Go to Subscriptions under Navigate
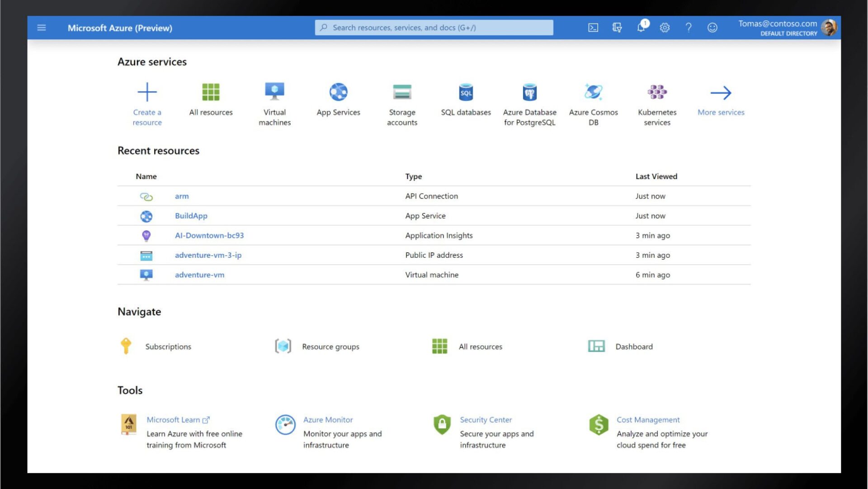The width and height of the screenshot is (868, 489). click(168, 347)
